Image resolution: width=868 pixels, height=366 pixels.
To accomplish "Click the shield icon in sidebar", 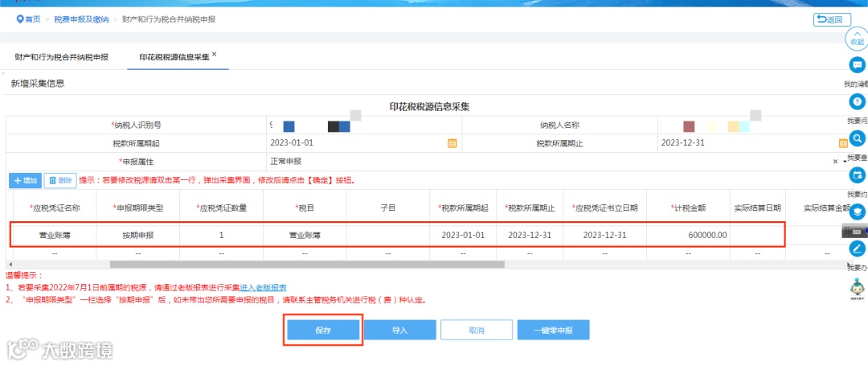I will [857, 212].
